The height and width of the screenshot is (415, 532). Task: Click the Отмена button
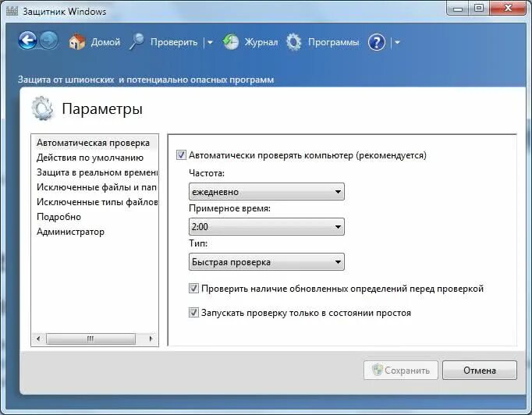pyautogui.click(x=480, y=371)
